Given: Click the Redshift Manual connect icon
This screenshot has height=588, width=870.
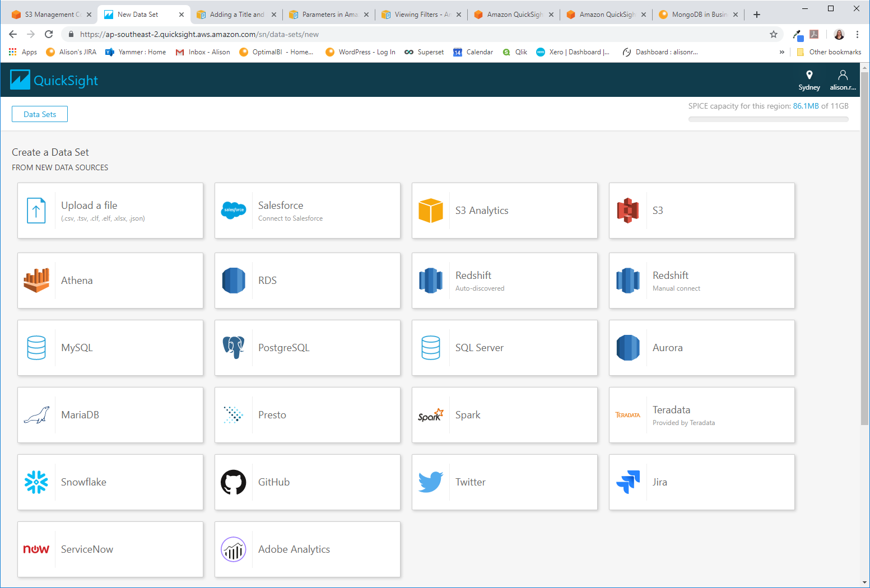Looking at the screenshot, I should (628, 281).
